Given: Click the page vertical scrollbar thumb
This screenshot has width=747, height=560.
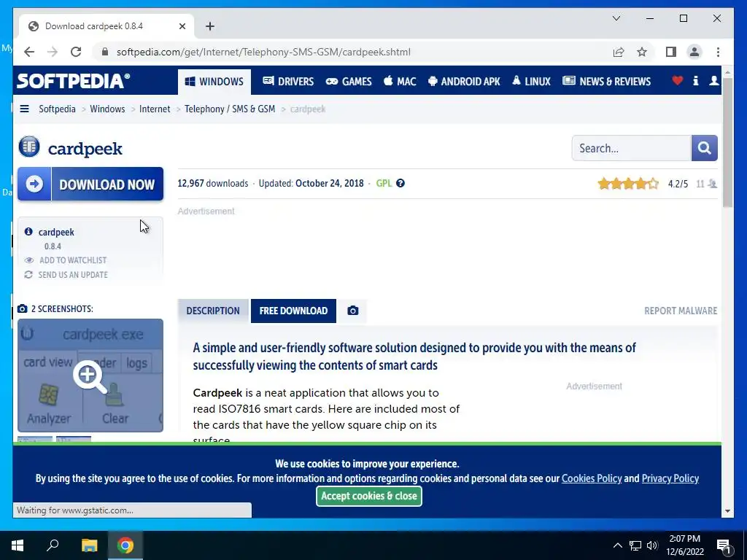Looking at the screenshot, I should click(x=727, y=142).
